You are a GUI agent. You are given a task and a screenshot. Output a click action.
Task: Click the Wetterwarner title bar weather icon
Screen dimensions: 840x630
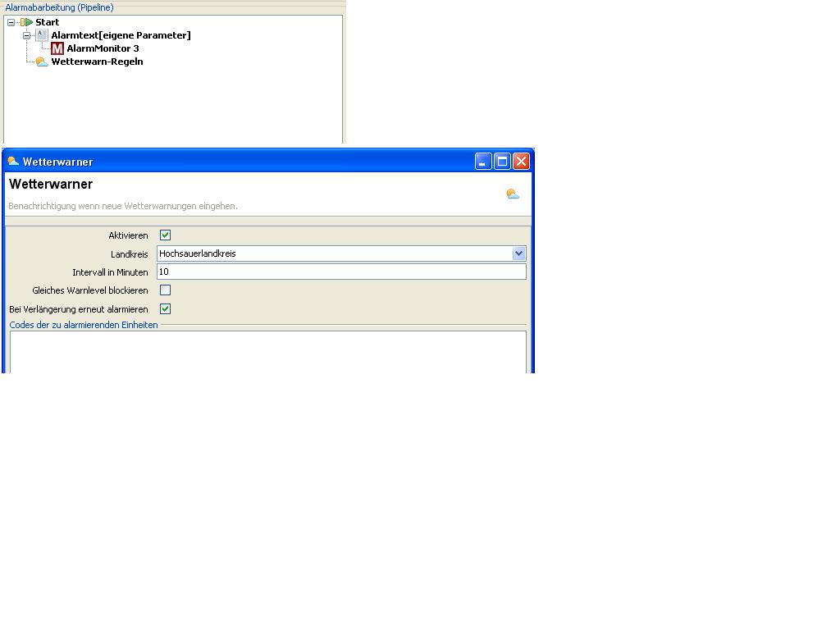[13, 162]
